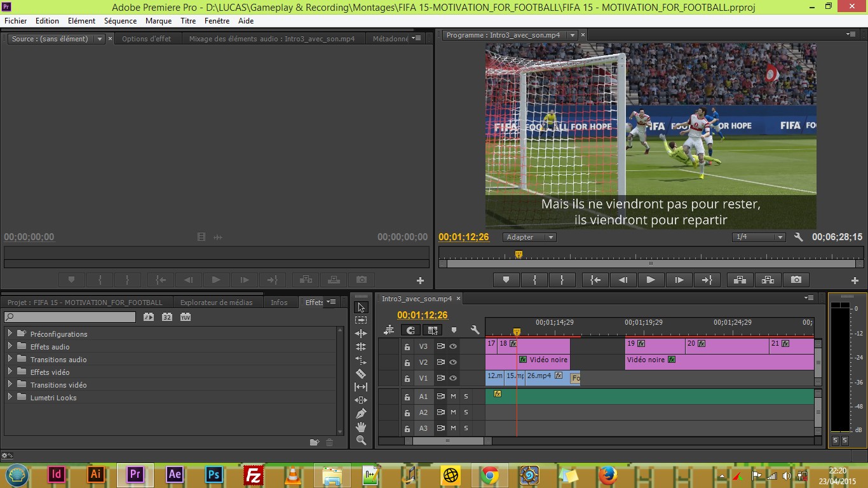Step forward one frame in Program monitor

click(x=679, y=280)
